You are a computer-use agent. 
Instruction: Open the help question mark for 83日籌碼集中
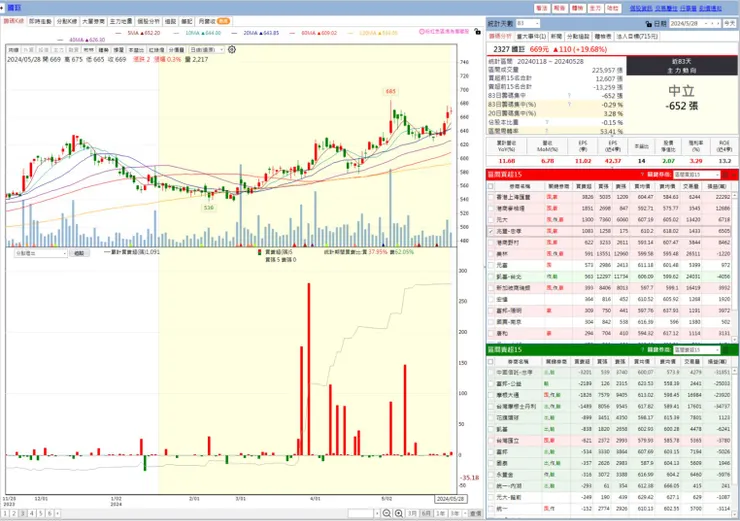(570, 96)
